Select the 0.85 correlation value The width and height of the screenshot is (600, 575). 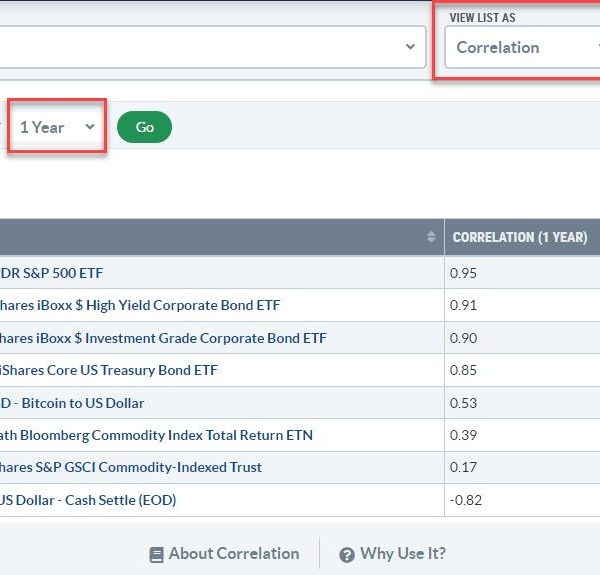click(x=463, y=370)
